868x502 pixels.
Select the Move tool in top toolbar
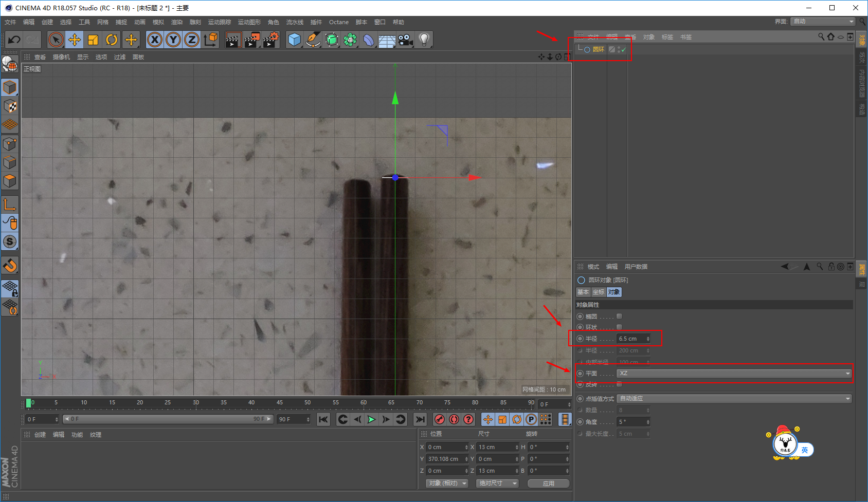click(x=75, y=40)
